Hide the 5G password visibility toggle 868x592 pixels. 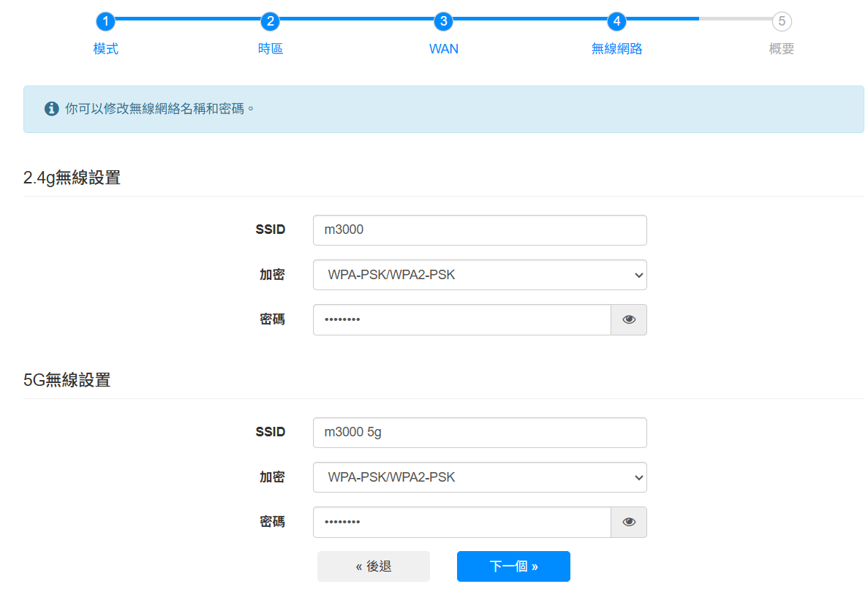coord(629,522)
